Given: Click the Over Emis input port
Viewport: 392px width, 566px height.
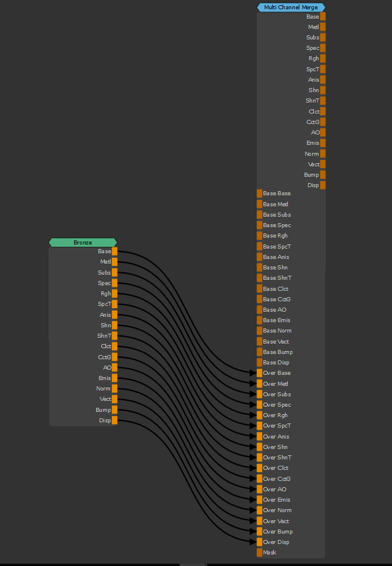Looking at the screenshot, I should click(x=259, y=500).
